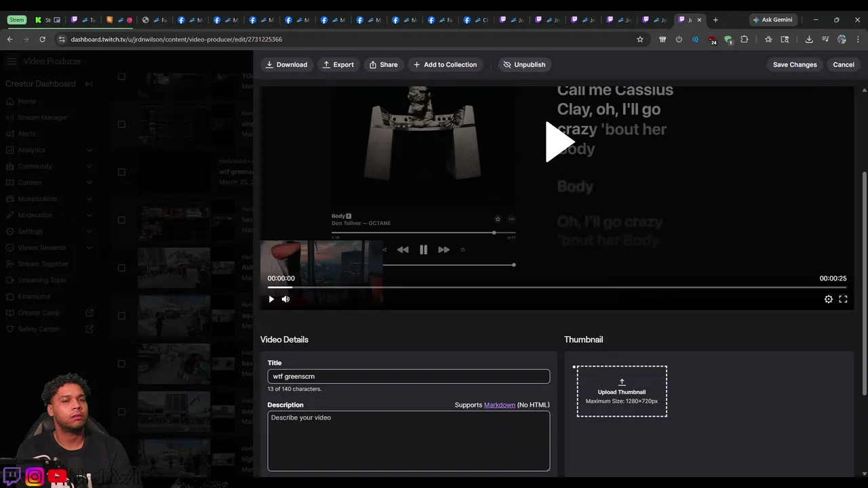Click the power button extension icon
This screenshot has width=868, height=488.
pyautogui.click(x=679, y=39)
